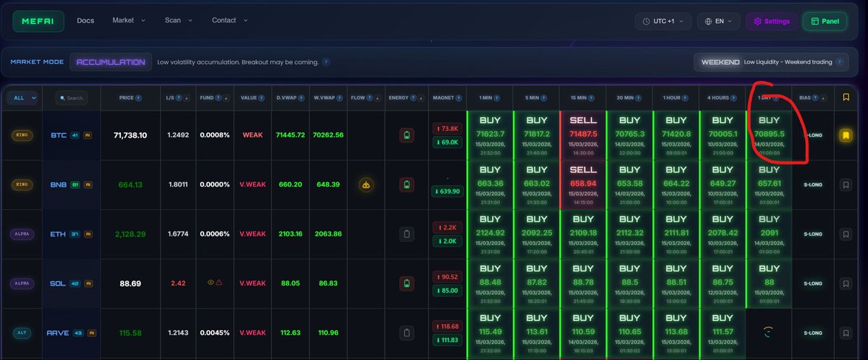This screenshot has height=360, width=868.
Task: Sort by the FLOW column arrow
Action: pos(378,98)
